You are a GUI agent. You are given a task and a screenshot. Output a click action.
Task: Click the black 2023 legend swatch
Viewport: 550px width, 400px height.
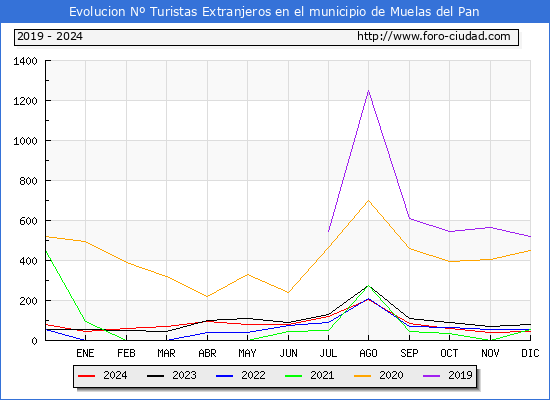(x=155, y=376)
